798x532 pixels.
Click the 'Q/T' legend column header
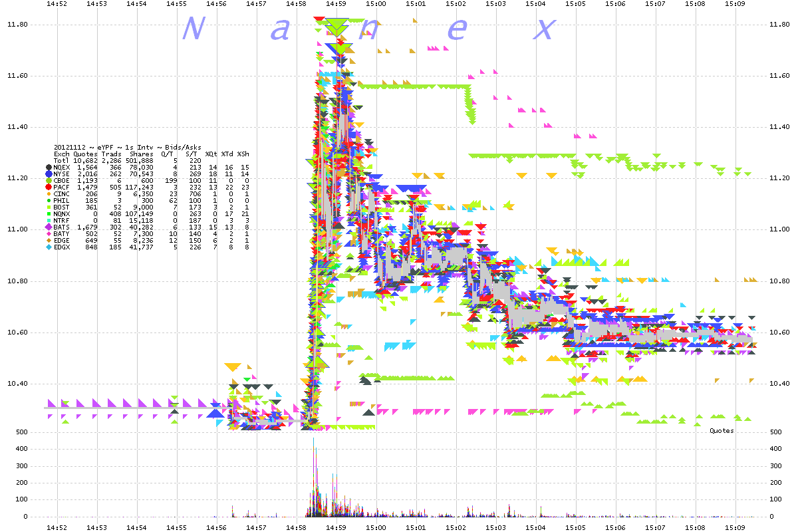pyautogui.click(x=168, y=154)
